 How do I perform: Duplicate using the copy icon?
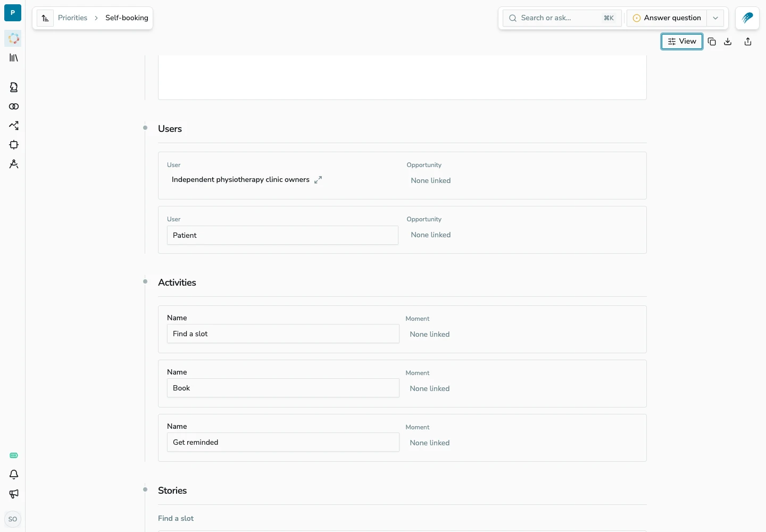pos(712,41)
